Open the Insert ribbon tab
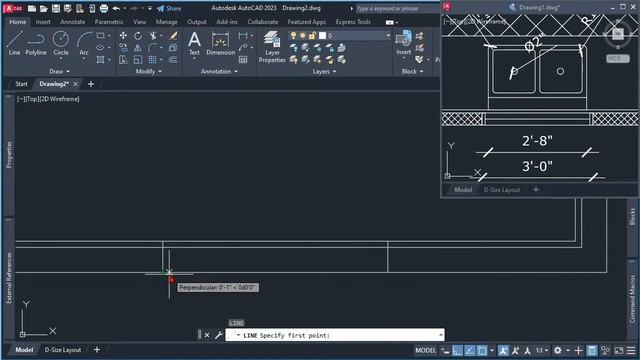640x360 pixels. (x=43, y=22)
